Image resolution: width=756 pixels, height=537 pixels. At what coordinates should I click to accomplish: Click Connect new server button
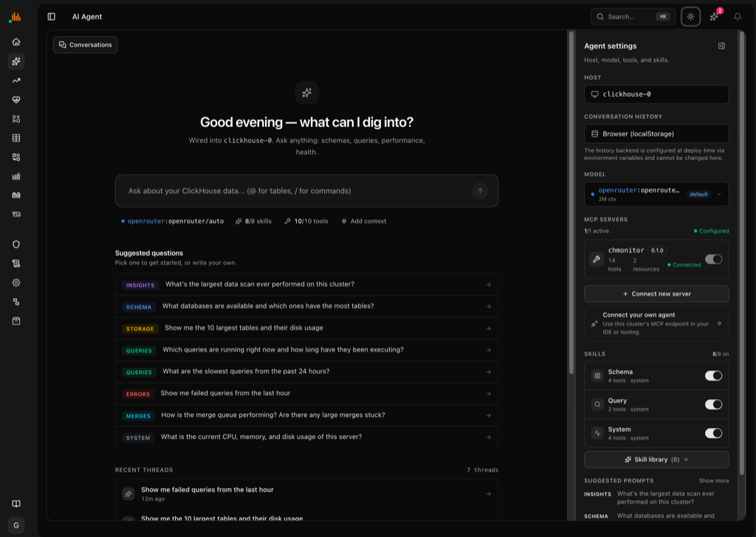[x=656, y=294]
